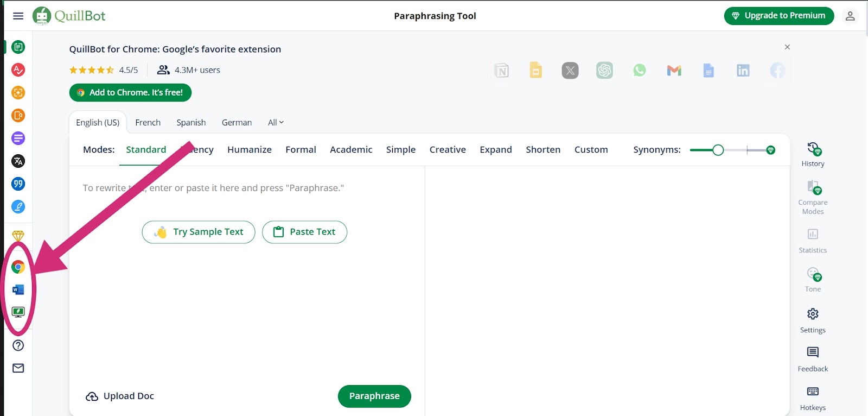Open the Contact mail envelope icon
The height and width of the screenshot is (416, 868).
(x=18, y=368)
